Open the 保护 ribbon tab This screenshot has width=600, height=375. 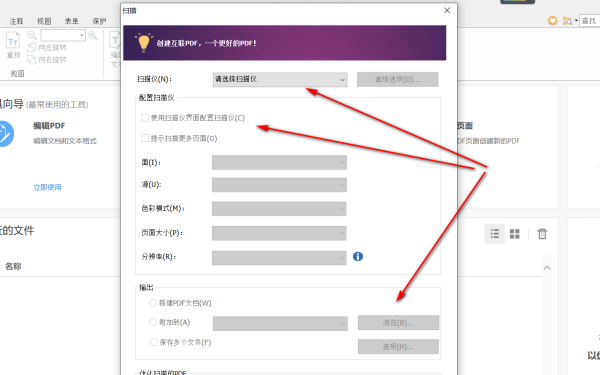[99, 21]
